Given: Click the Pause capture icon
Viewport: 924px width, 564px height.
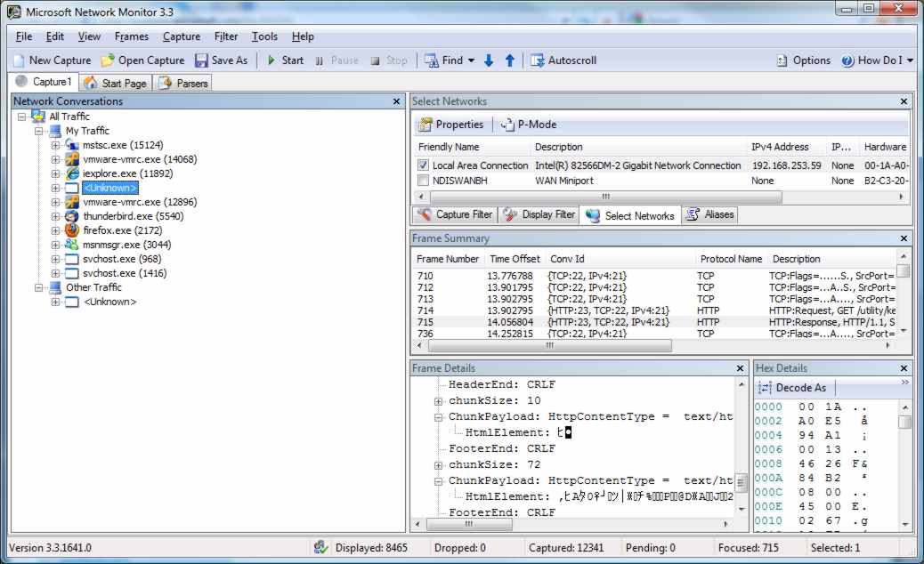Looking at the screenshot, I should [x=319, y=60].
